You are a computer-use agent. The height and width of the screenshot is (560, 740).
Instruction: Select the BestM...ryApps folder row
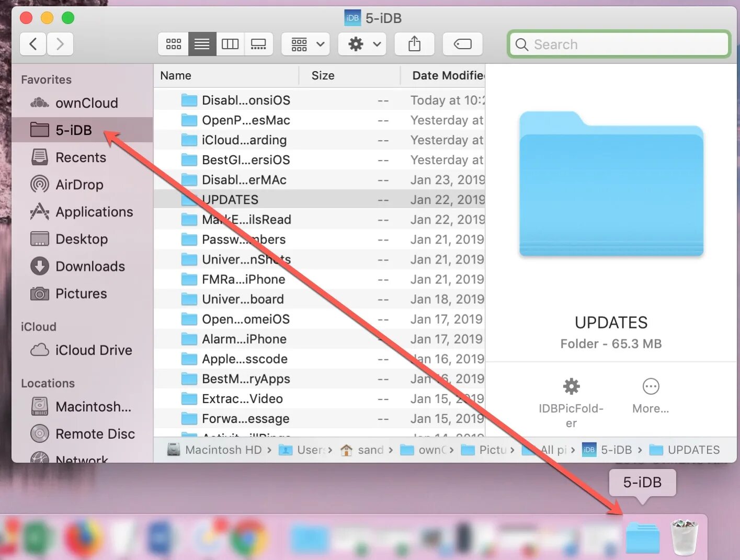coord(320,379)
